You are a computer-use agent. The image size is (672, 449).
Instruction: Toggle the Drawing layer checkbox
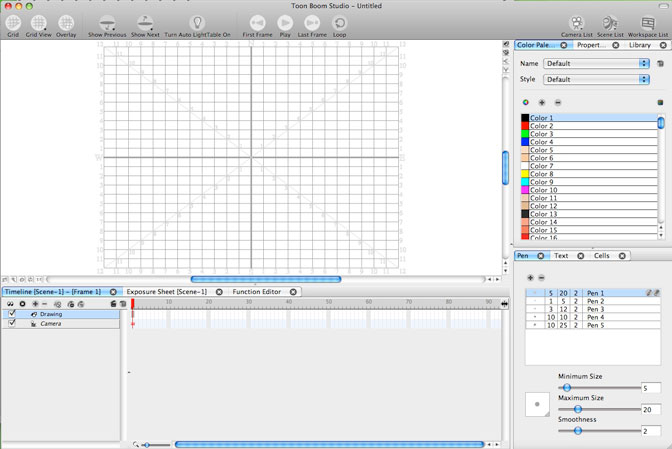click(x=12, y=314)
